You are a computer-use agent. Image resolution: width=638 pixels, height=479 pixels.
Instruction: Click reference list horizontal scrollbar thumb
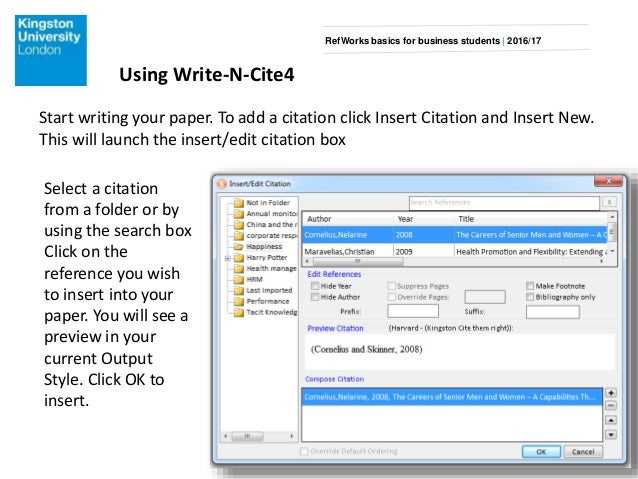click(x=358, y=261)
